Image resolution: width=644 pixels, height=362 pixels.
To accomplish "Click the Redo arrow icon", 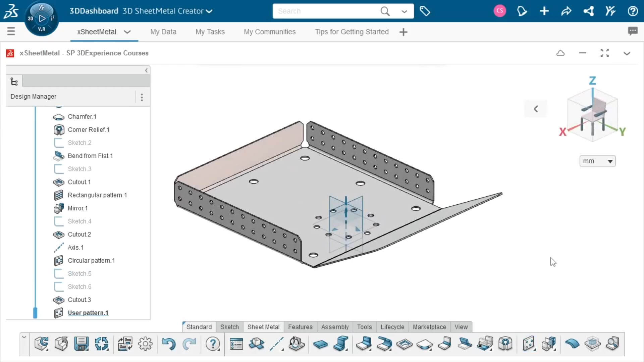I will (x=189, y=344).
